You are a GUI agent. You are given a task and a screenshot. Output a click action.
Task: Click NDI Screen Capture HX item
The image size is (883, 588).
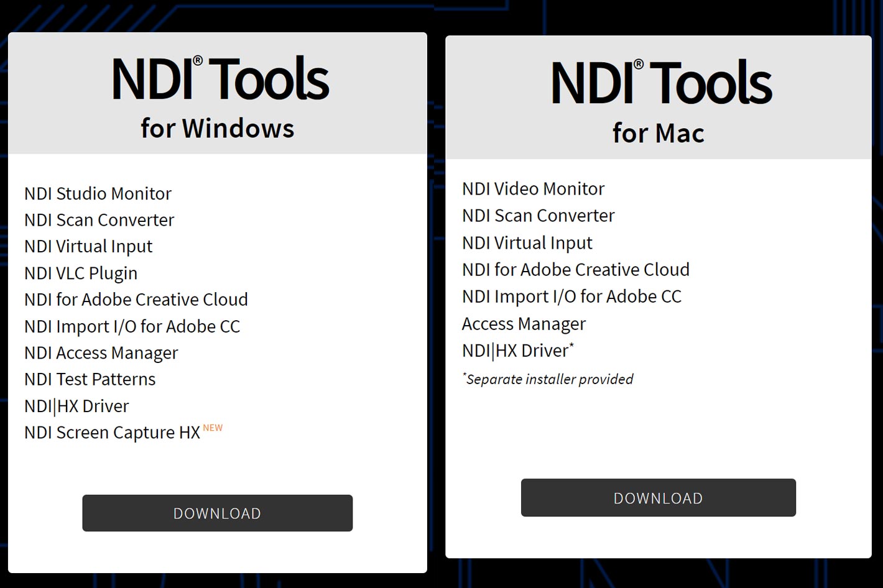tap(112, 432)
